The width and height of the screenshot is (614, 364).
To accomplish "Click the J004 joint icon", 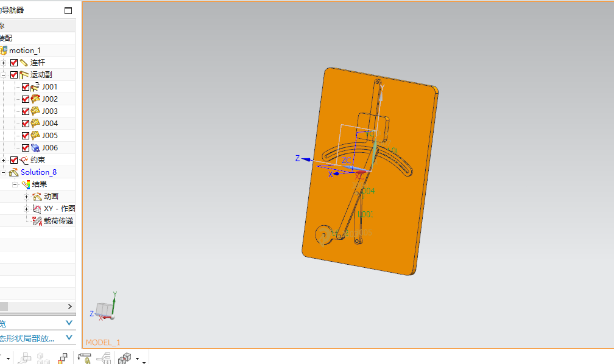I will [35, 124].
